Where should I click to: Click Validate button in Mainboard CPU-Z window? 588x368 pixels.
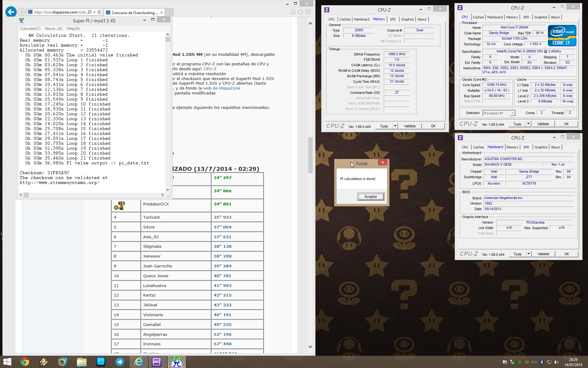(543, 254)
